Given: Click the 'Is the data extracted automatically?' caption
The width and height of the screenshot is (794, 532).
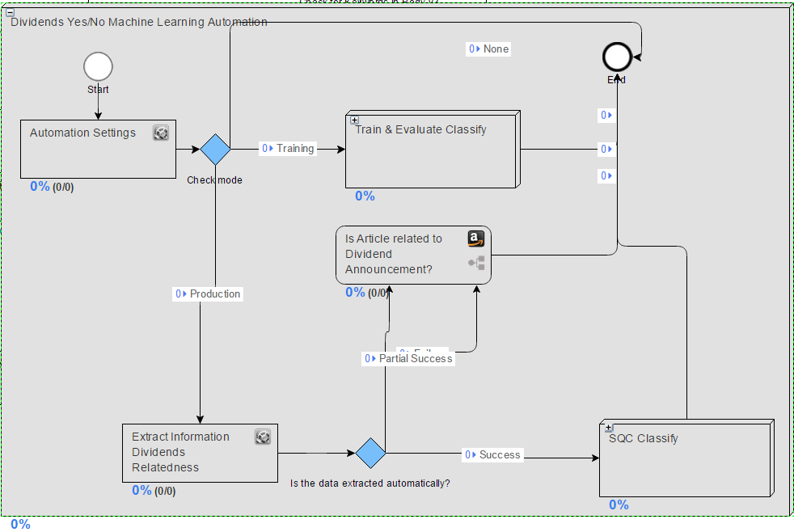Looking at the screenshot, I should point(370,483).
